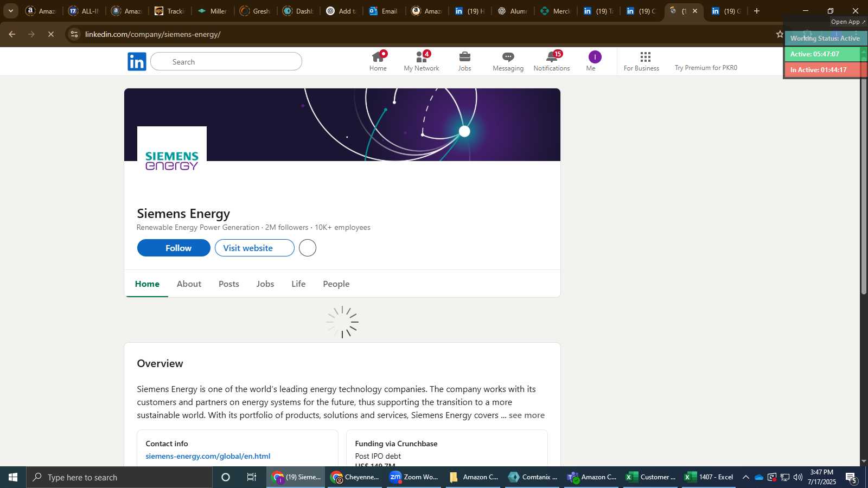Viewport: 868px width, 488px height.
Task: Click browser forward arrow
Action: click(x=31, y=34)
